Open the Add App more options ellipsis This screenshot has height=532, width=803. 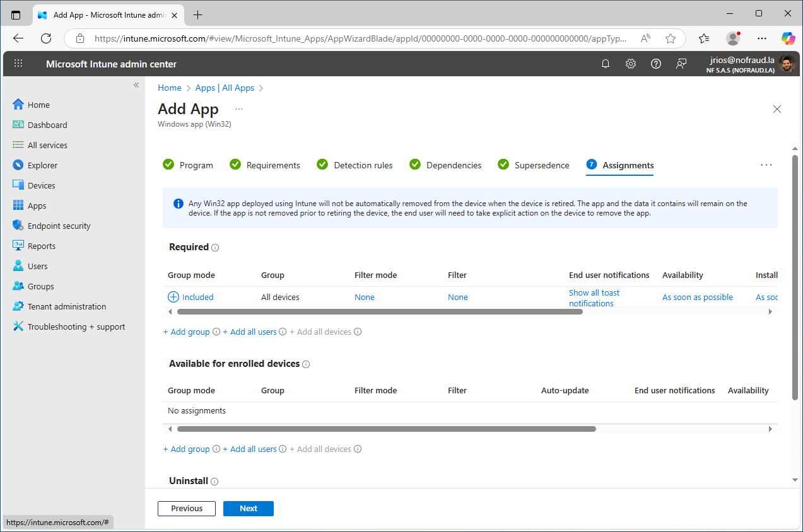pyautogui.click(x=239, y=109)
